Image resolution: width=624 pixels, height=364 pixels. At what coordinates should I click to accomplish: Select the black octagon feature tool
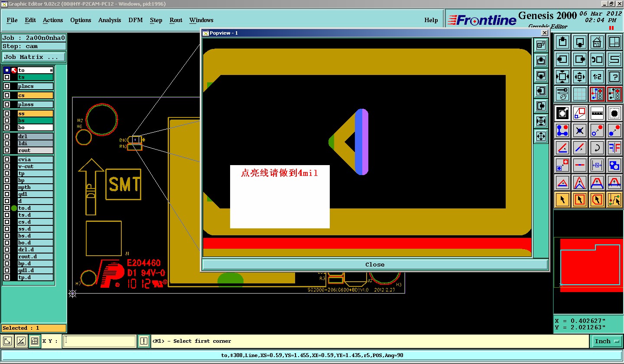pos(614,113)
